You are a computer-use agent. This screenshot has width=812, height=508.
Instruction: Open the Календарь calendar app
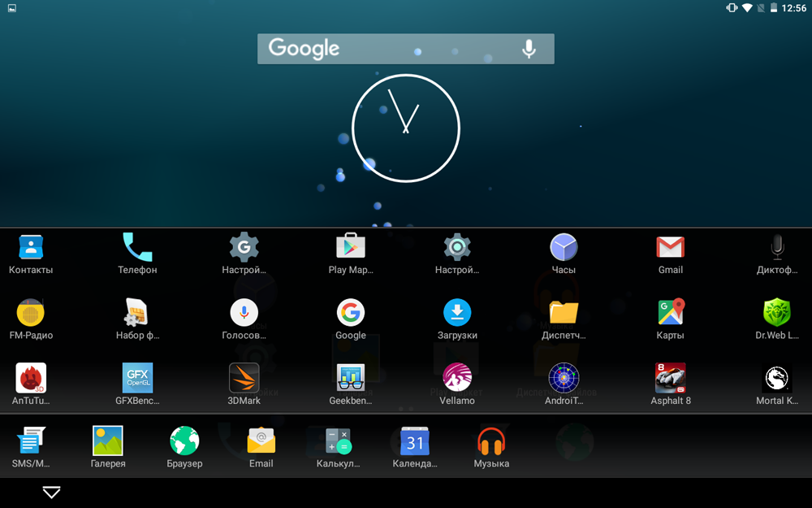pos(414,441)
